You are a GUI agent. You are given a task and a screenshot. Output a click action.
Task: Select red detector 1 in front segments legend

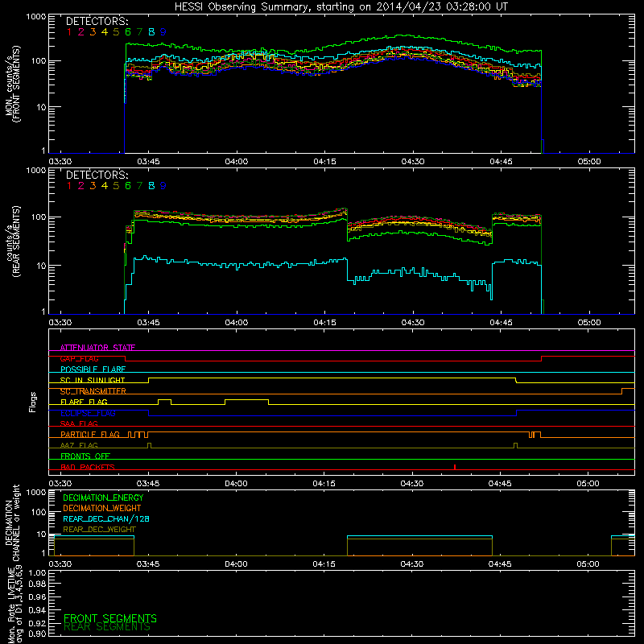pos(69,32)
